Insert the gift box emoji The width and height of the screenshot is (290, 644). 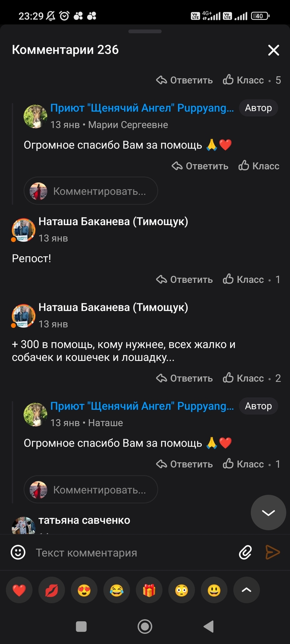pos(149,591)
